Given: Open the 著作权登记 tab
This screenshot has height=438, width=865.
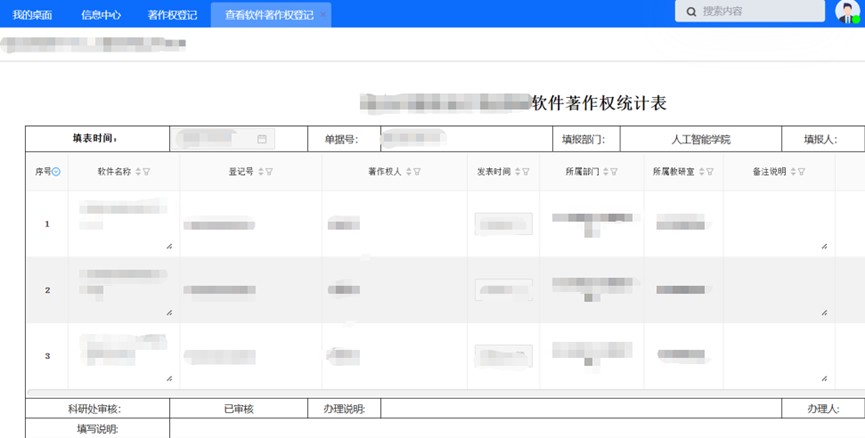Looking at the screenshot, I should click(172, 14).
